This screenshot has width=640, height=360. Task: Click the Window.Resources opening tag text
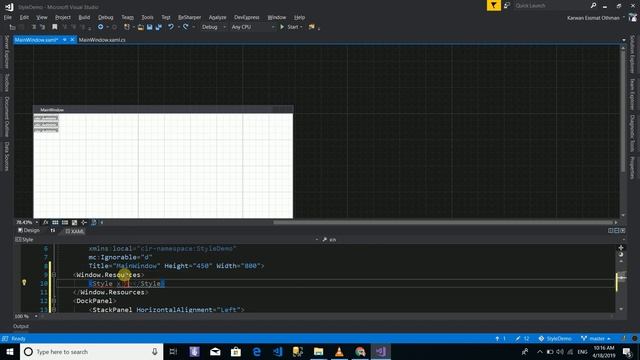point(109,275)
